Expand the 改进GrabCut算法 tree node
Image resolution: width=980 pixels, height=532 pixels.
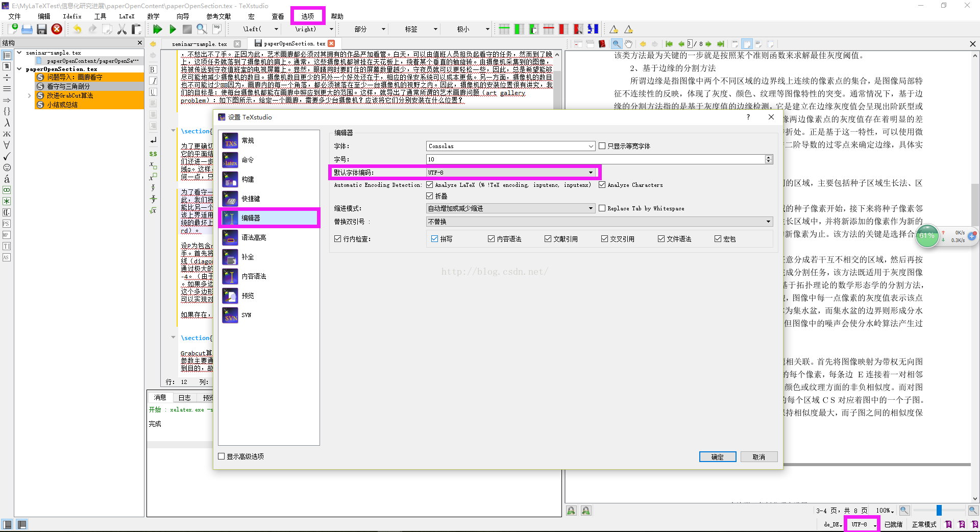click(x=29, y=95)
